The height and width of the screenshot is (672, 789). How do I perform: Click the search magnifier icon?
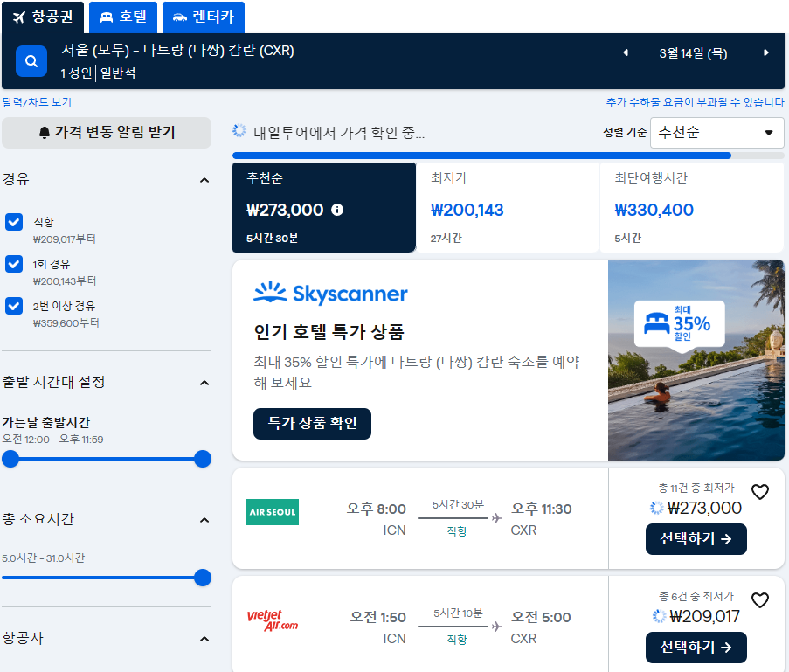[31, 61]
